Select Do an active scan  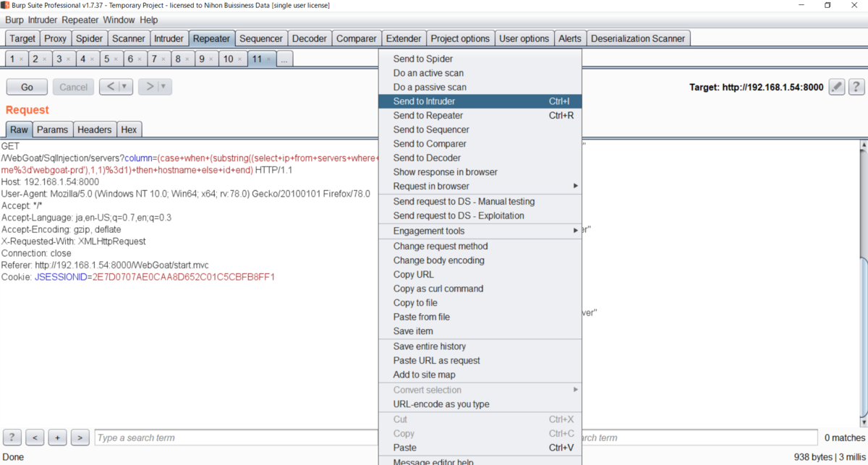pos(480,73)
